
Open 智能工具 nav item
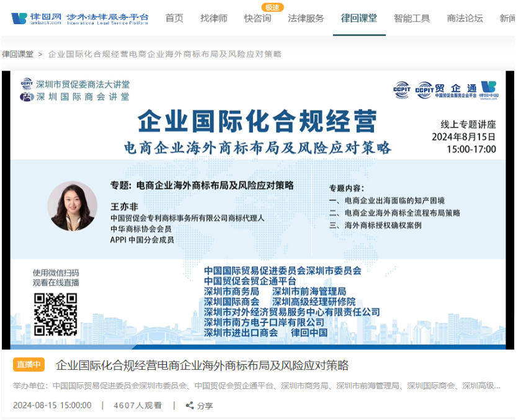click(x=412, y=18)
